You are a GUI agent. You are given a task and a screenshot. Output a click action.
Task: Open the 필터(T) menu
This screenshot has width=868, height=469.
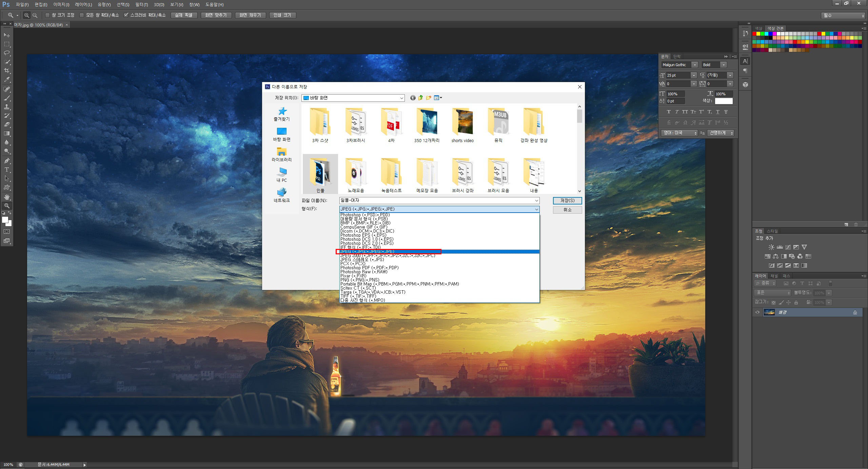point(141,5)
